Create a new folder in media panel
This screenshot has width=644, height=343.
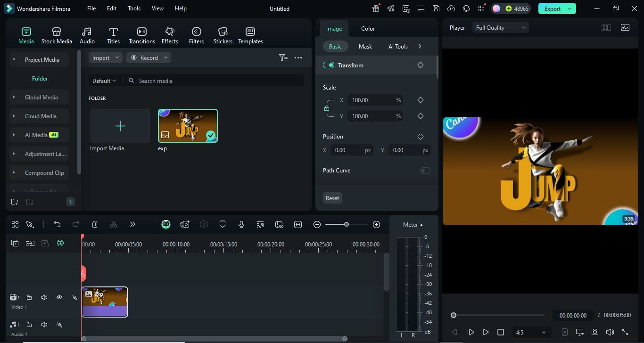click(x=15, y=202)
